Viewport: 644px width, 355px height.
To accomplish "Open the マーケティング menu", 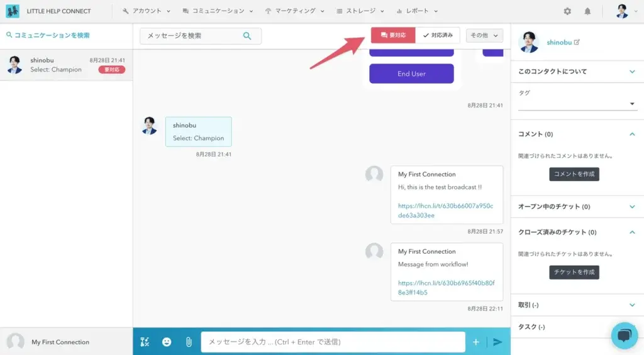I will [x=294, y=11].
